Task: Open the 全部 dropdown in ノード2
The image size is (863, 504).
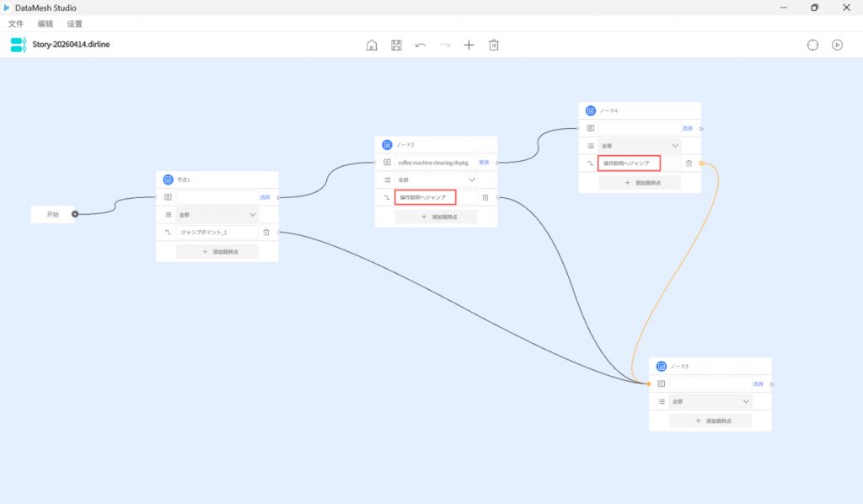Action: tap(436, 180)
